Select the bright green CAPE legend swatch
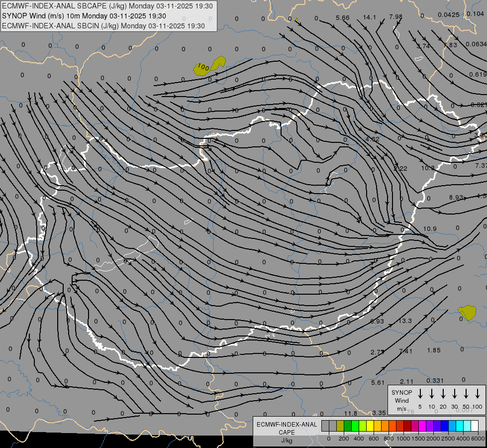The height and width of the screenshot is (448, 487). [x=355, y=426]
